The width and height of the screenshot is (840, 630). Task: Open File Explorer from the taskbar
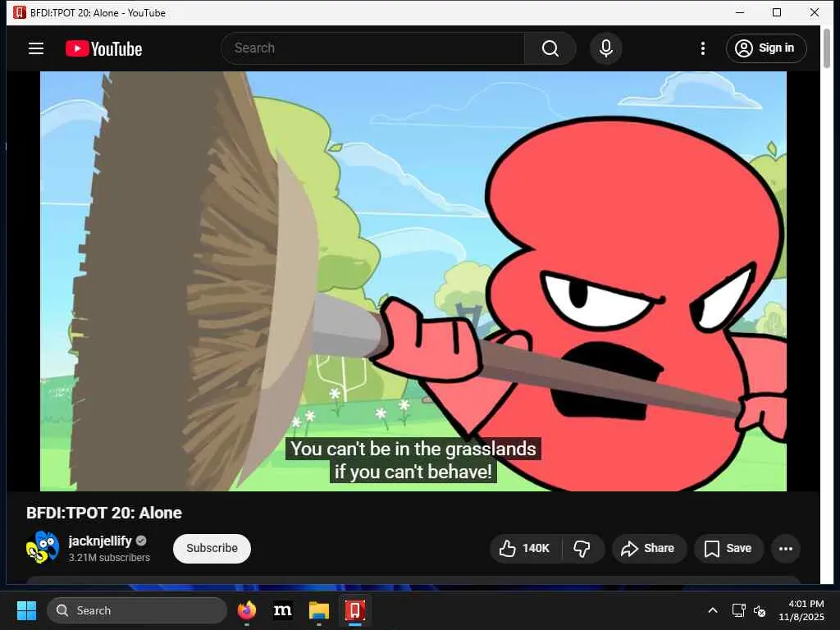point(319,610)
